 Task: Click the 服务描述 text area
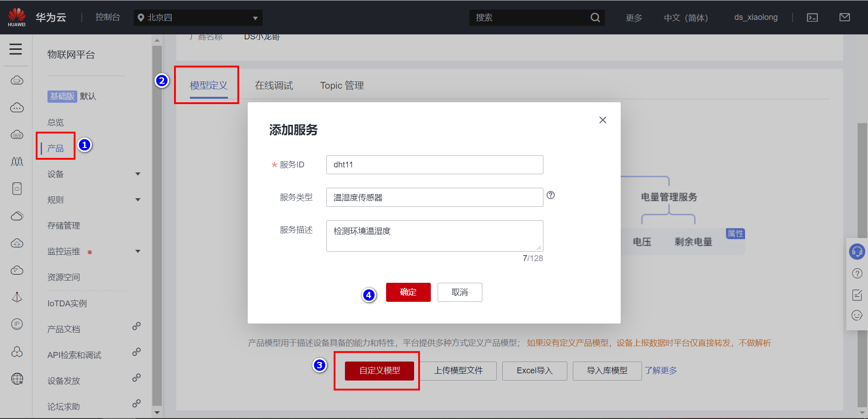435,236
